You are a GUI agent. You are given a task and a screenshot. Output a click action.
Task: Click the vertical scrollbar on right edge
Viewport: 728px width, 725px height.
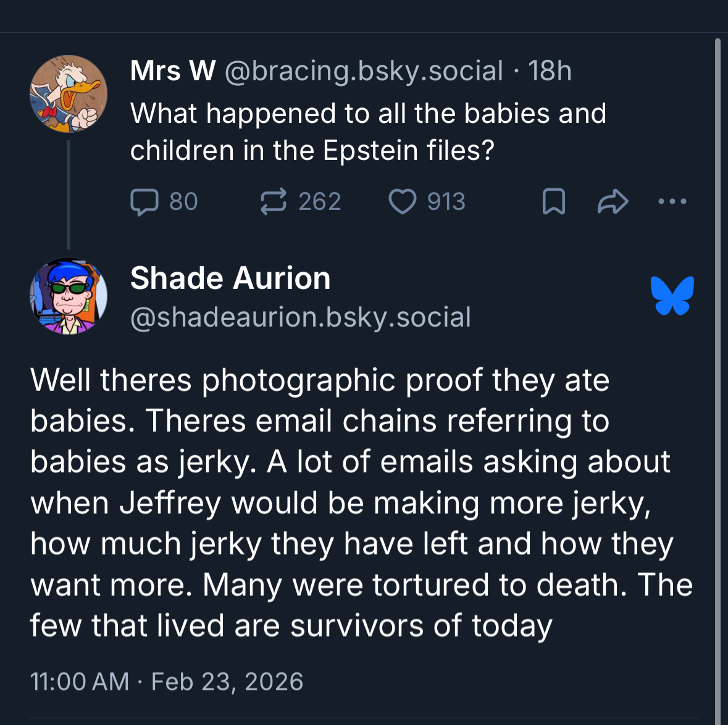point(718,371)
